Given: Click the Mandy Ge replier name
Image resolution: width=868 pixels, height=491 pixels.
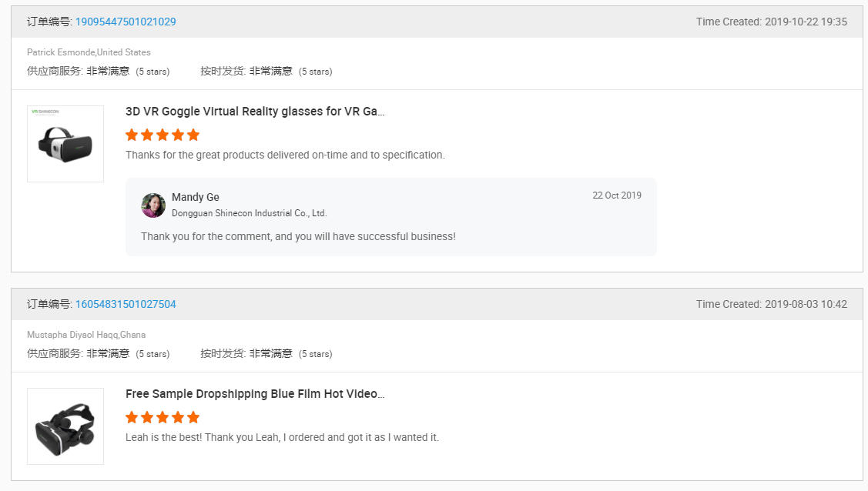Looking at the screenshot, I should point(196,197).
